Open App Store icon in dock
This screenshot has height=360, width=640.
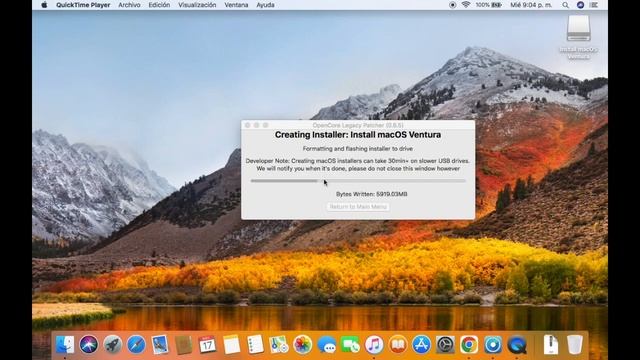(421, 345)
